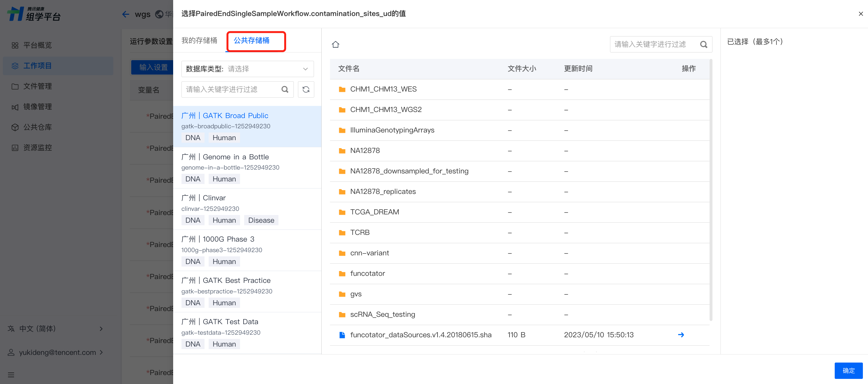Collapse sidebar with hamburger icon
Screen dimensions: 868x384
(11, 375)
